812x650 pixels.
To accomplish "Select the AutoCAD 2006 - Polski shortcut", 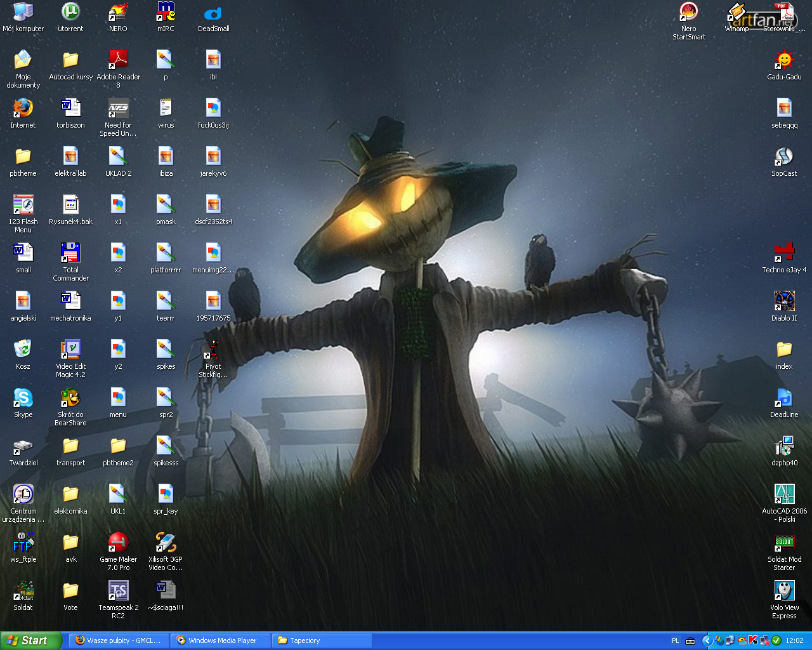I will coord(784,494).
